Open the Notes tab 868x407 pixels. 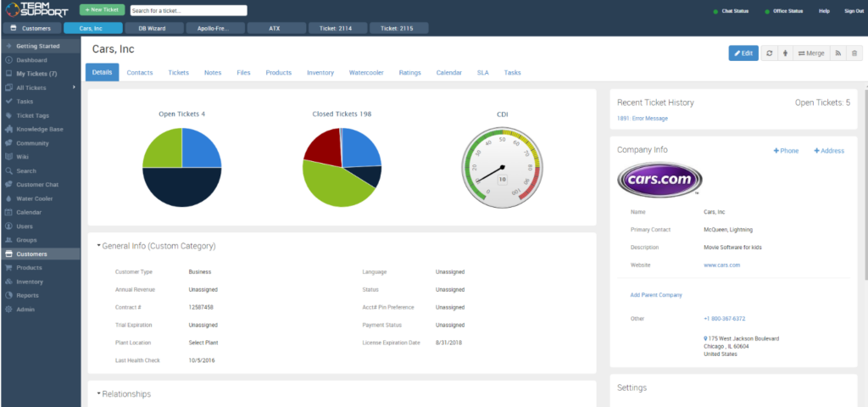pos(213,73)
